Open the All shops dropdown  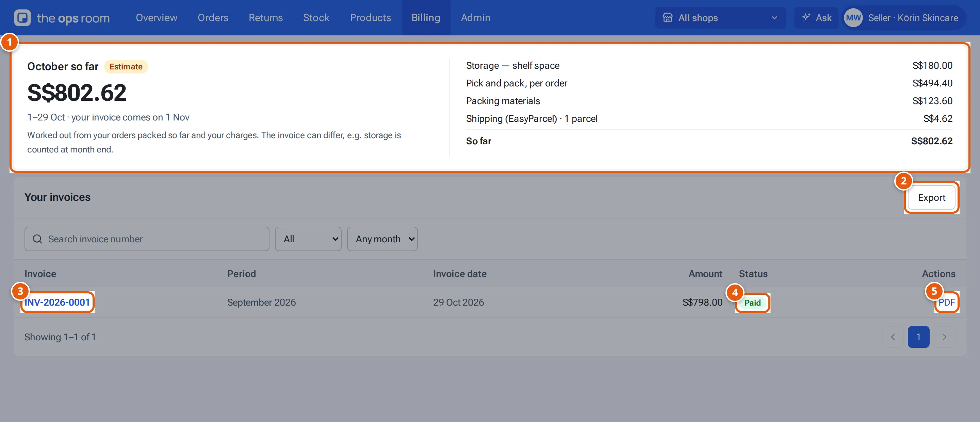click(x=720, y=17)
